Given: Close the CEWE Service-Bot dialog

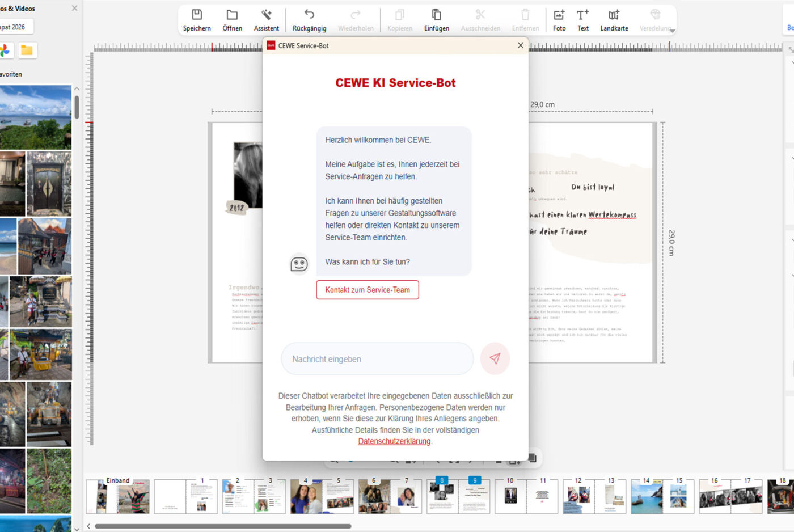Looking at the screenshot, I should (x=521, y=45).
